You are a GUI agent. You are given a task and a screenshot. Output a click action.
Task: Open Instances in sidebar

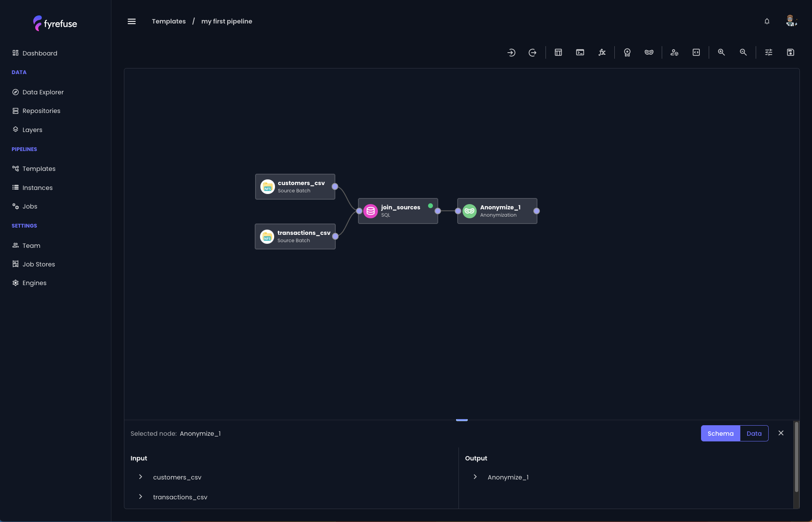coord(32,187)
